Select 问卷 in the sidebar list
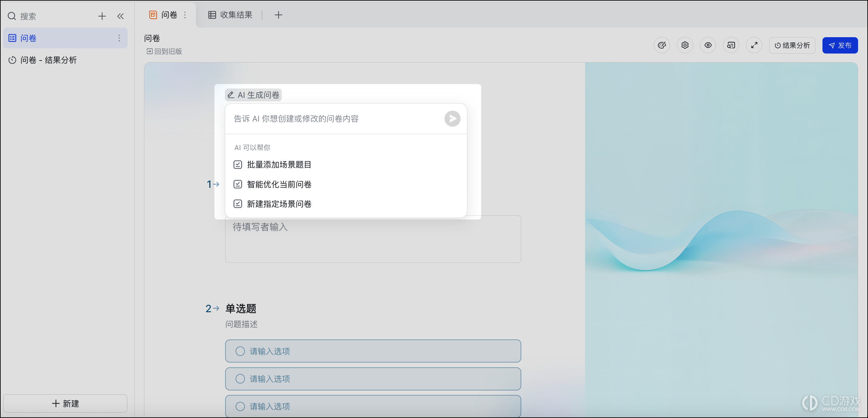The width and height of the screenshot is (868, 418). (65, 38)
